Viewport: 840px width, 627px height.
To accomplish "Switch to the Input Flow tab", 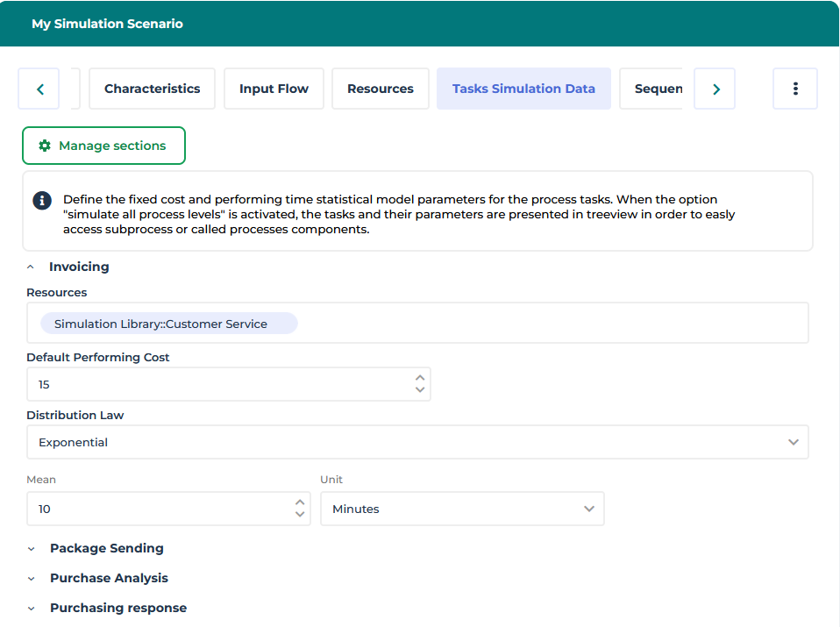I will 274,89.
